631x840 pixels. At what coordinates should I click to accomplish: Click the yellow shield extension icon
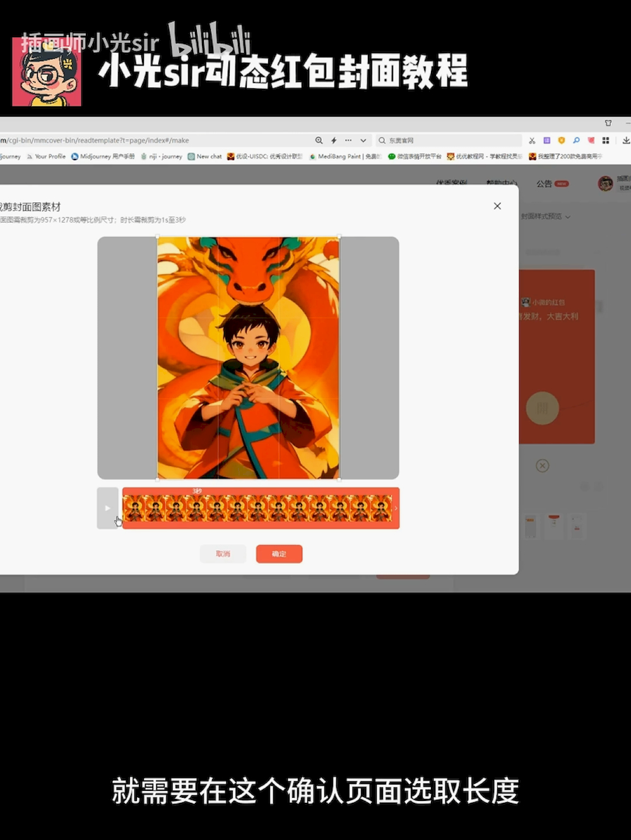(x=561, y=141)
